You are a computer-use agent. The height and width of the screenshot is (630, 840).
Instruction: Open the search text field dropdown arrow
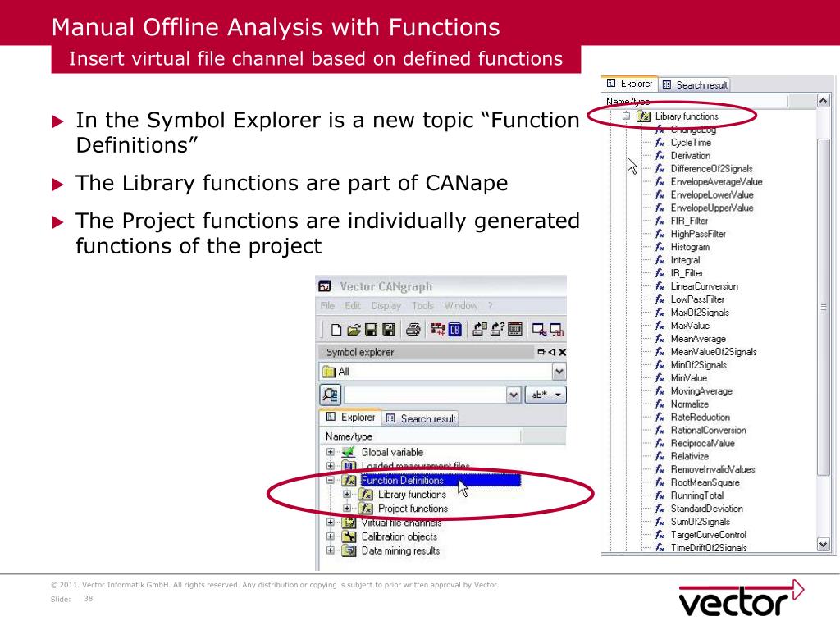pos(514,395)
